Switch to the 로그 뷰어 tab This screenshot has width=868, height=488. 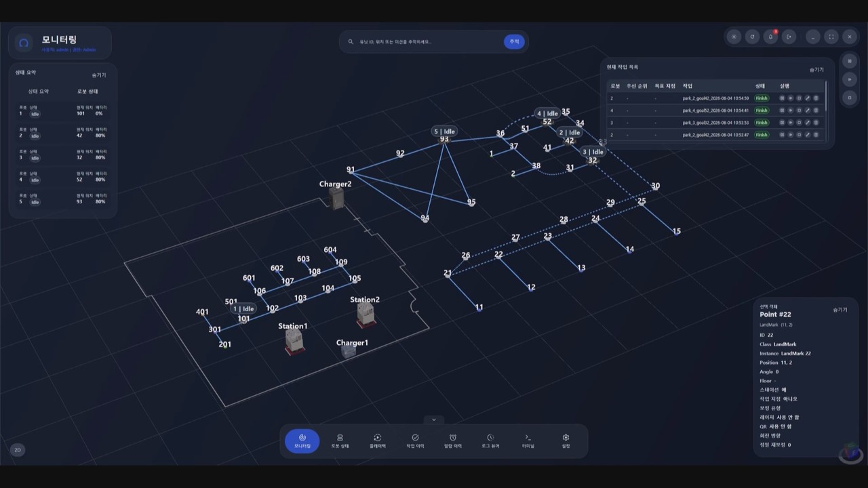(x=490, y=441)
